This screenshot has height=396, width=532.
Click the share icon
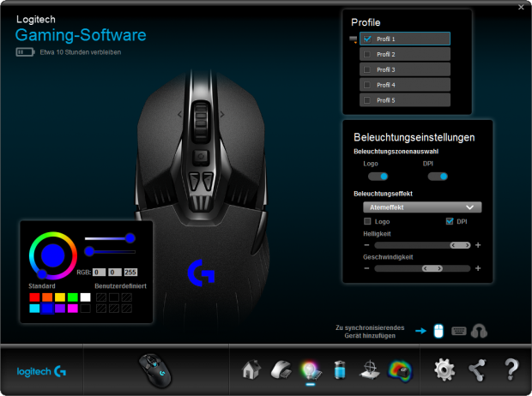[x=477, y=370]
